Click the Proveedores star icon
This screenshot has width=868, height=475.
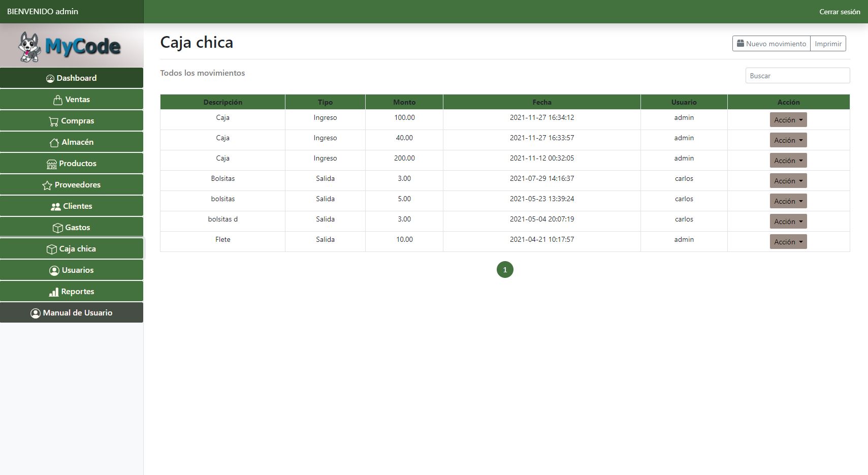[47, 185]
